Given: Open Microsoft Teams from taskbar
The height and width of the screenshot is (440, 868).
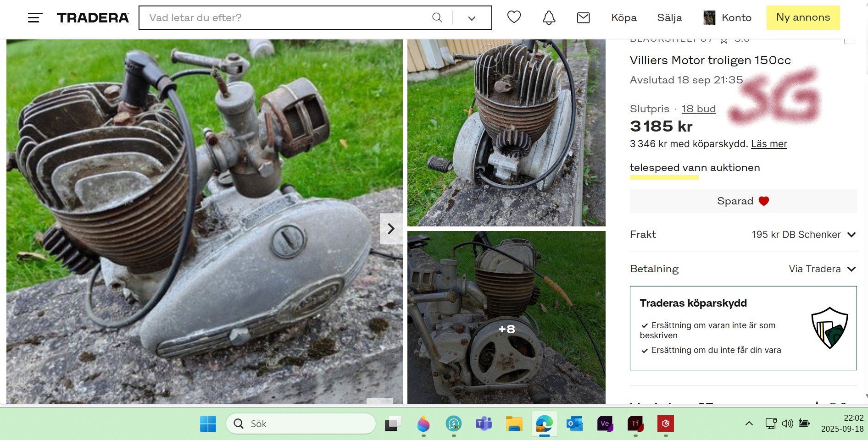Looking at the screenshot, I should 484,423.
